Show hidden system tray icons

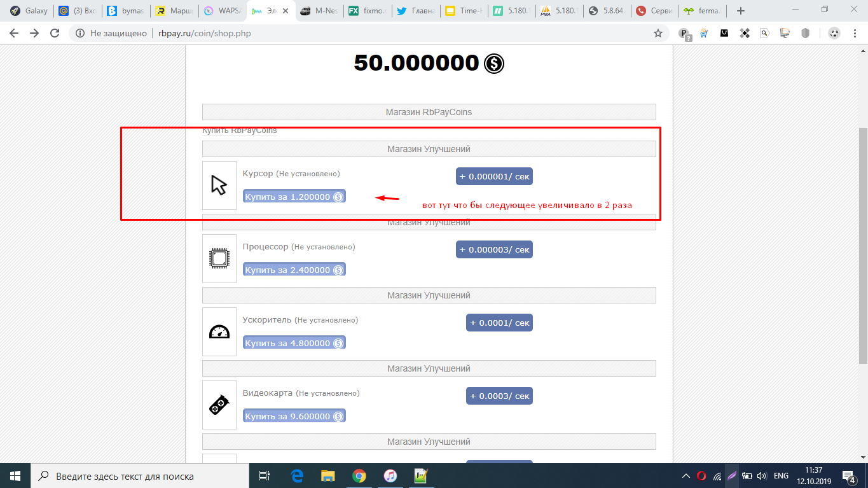click(685, 476)
